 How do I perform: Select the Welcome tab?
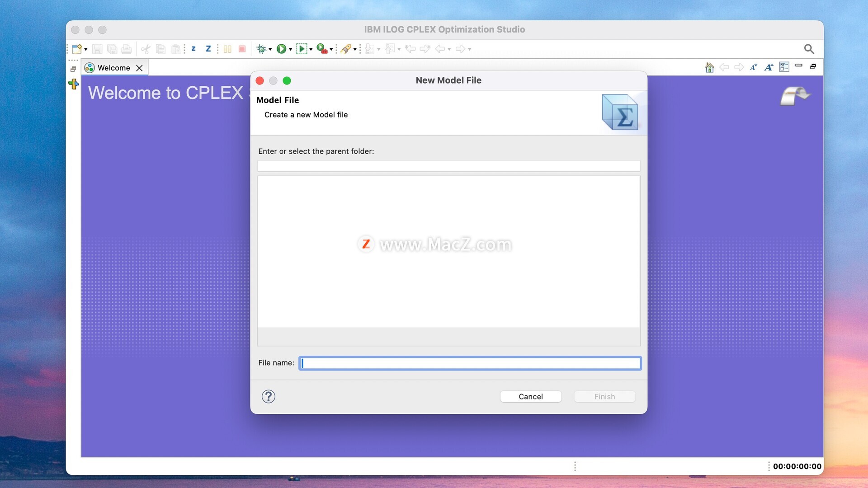pos(113,68)
